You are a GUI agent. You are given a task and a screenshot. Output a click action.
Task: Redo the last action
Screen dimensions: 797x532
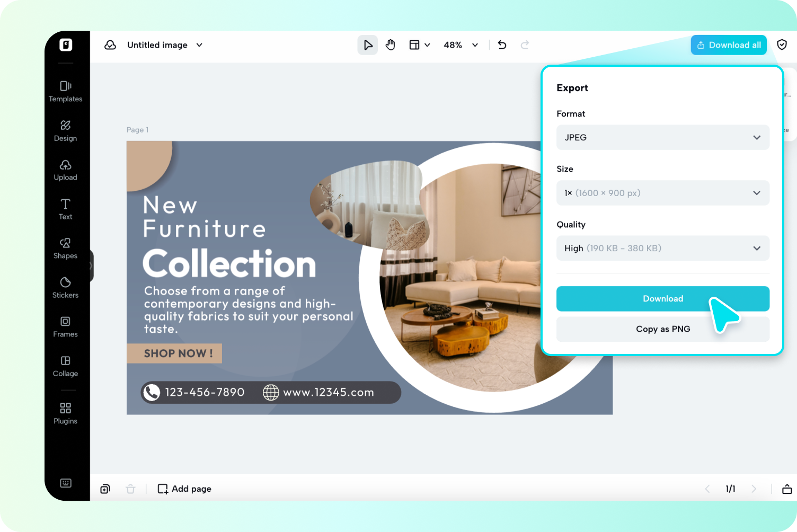tap(525, 45)
